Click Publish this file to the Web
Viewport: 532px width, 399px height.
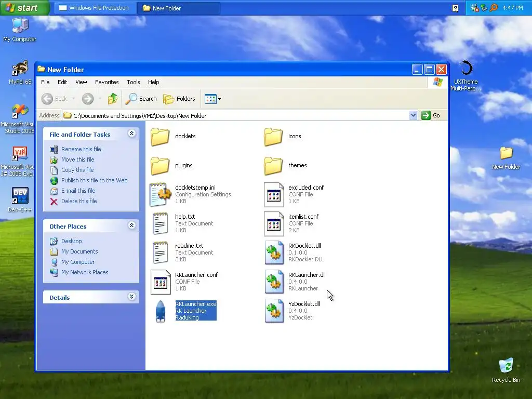(x=95, y=180)
